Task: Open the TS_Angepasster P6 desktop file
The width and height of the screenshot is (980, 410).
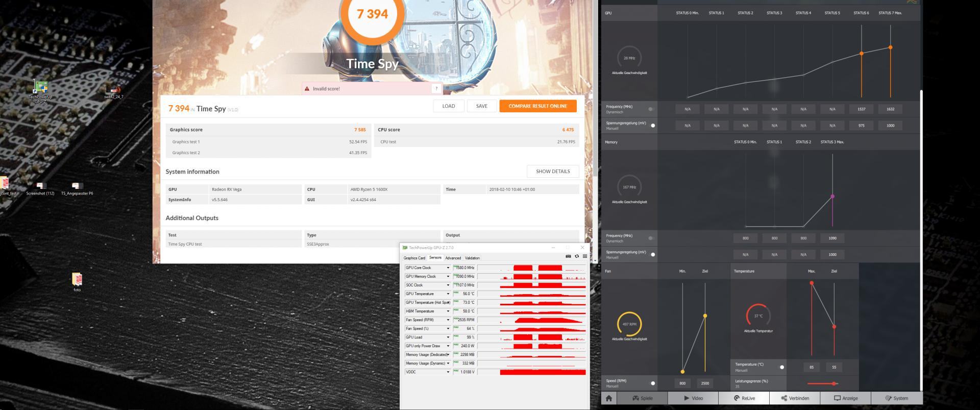Action: coord(77,188)
